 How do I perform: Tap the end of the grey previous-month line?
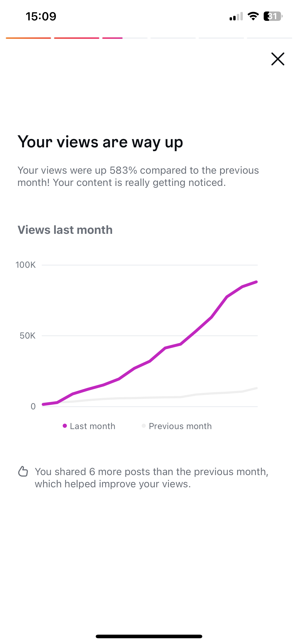[x=256, y=388]
